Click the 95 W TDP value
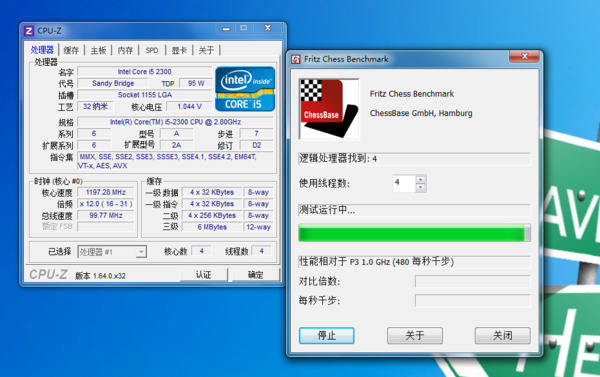This screenshot has height=377, width=600. tap(196, 83)
